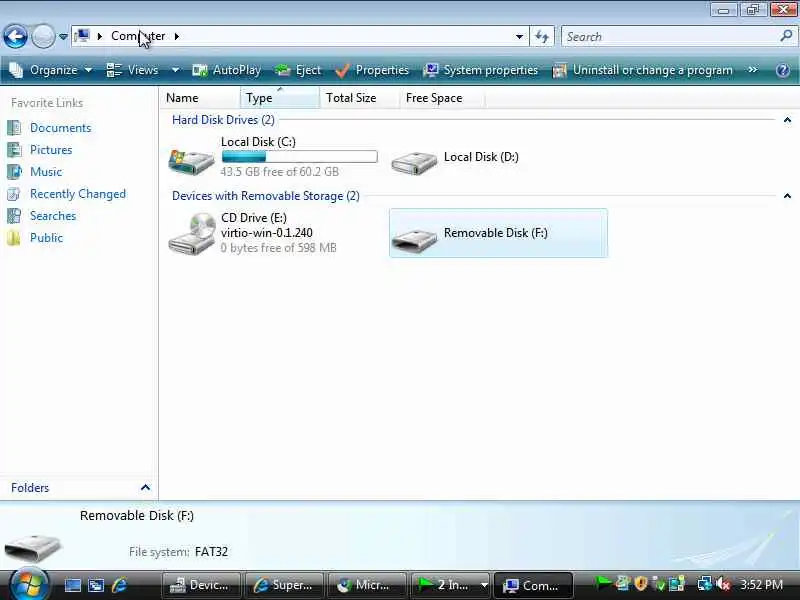Open Searches favorite link
Screen dimensions: 800x600
pyautogui.click(x=53, y=216)
